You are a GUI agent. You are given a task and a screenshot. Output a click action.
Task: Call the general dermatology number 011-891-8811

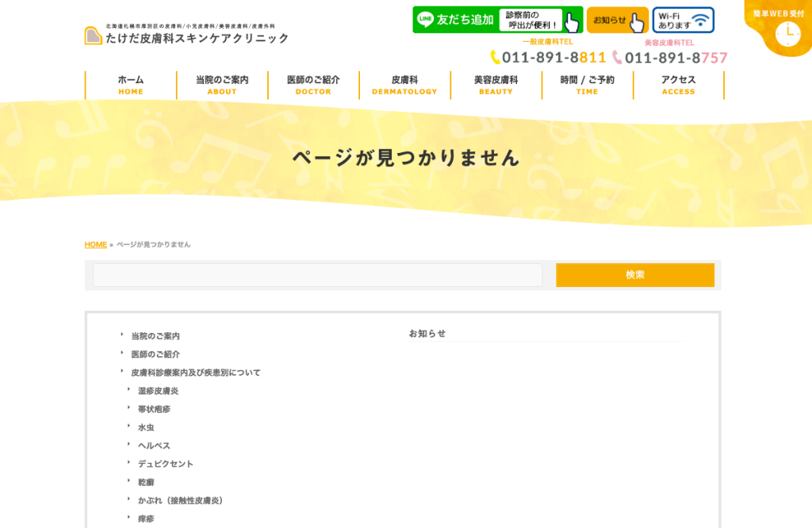(553, 57)
